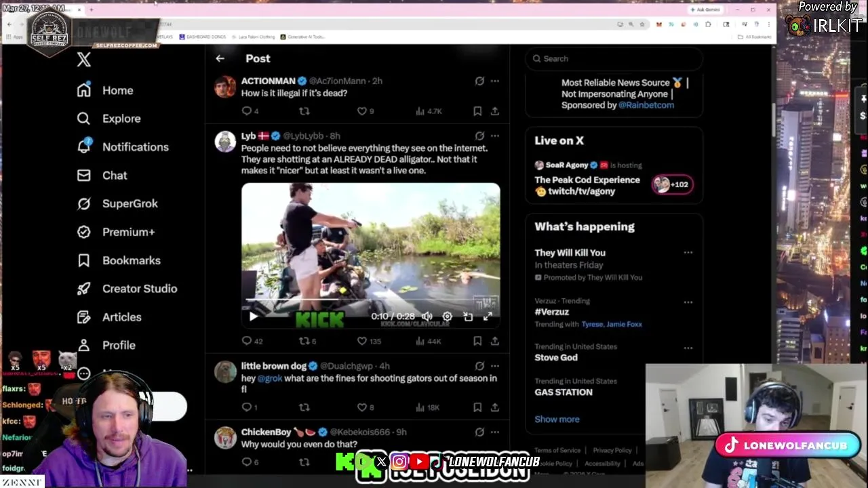Open They Will Kill You promoted trend
868x488 pixels.
570,253
